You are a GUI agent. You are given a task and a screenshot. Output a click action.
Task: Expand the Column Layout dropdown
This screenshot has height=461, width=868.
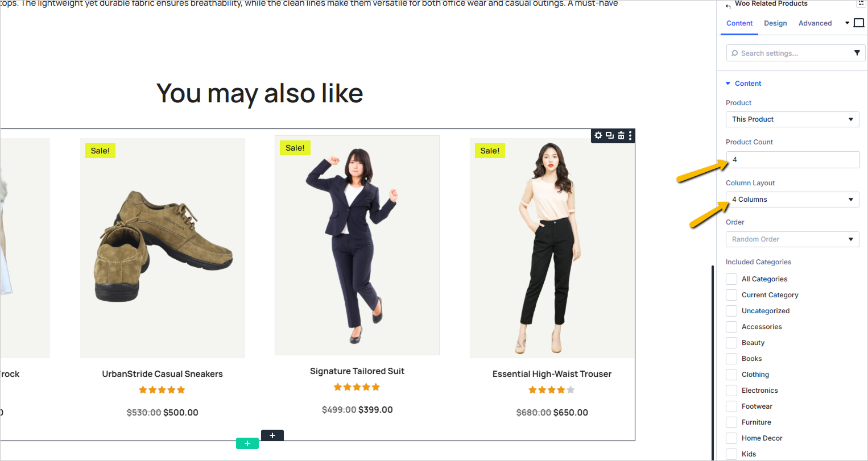tap(792, 200)
